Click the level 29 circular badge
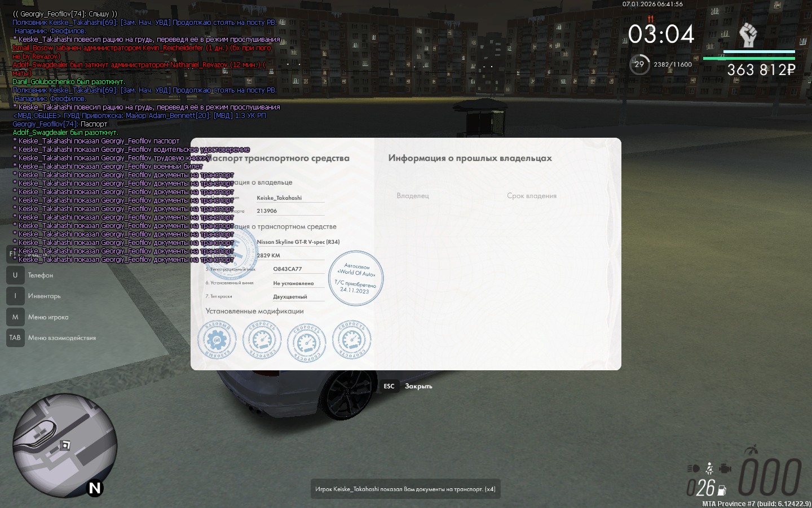The width and height of the screenshot is (812, 508). coord(639,64)
